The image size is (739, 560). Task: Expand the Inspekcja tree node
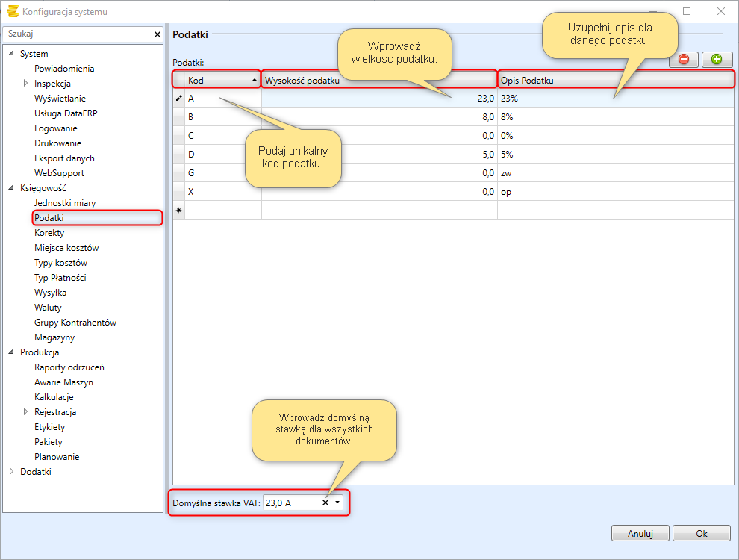point(25,84)
